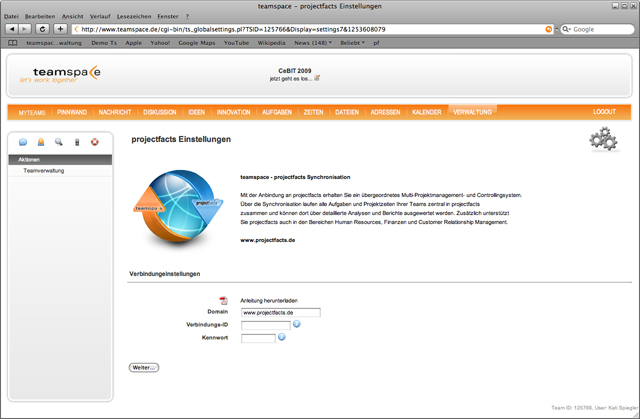Click the info icon next to Kennwort
Screen dimensions: 640x419
click(x=282, y=337)
